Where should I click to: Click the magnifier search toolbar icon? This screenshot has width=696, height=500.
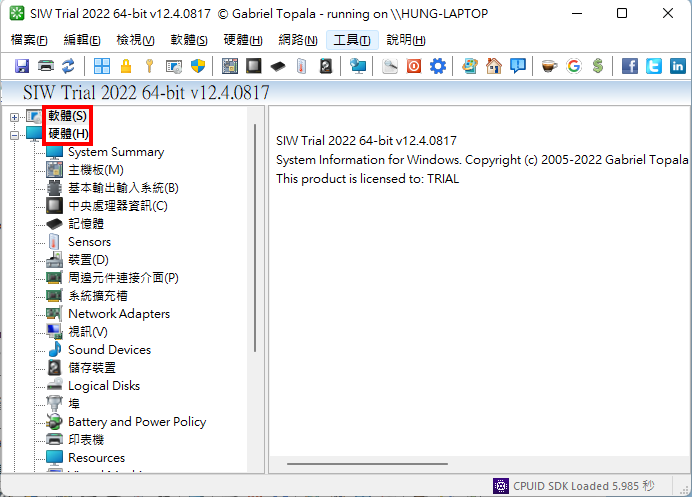click(390, 67)
